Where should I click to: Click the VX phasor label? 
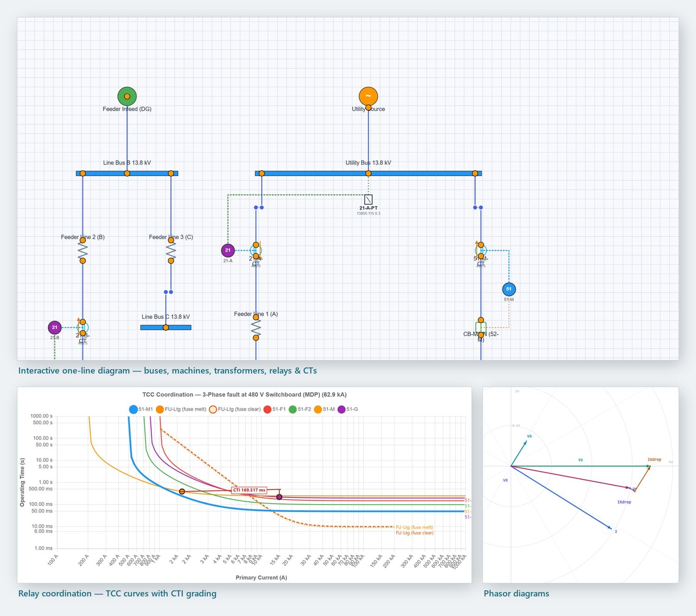pyautogui.click(x=529, y=436)
